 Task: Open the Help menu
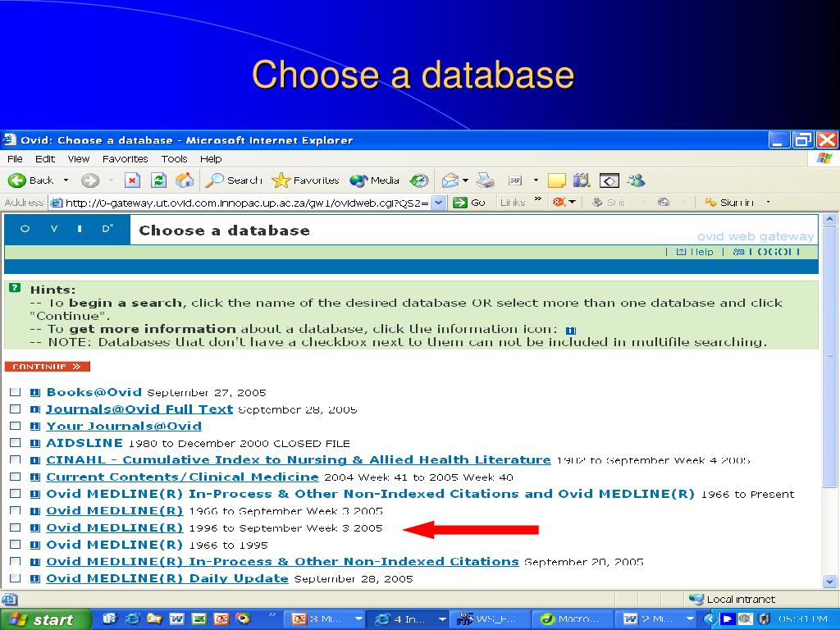211,159
